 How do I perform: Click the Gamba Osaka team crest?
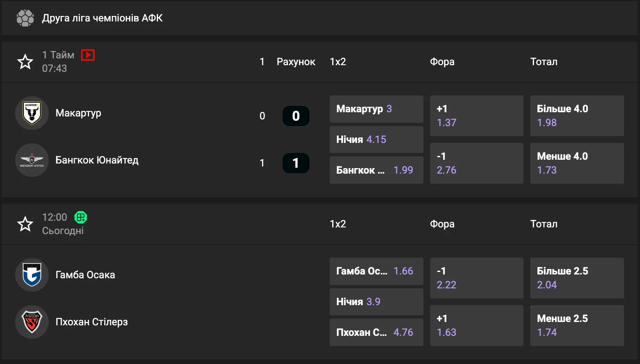(x=32, y=275)
